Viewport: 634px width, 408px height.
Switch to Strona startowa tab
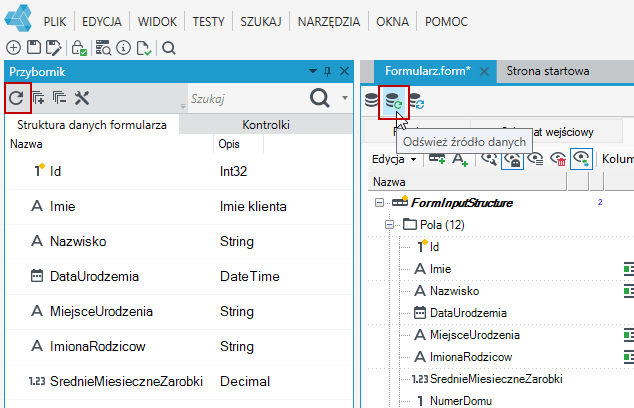pos(547,71)
